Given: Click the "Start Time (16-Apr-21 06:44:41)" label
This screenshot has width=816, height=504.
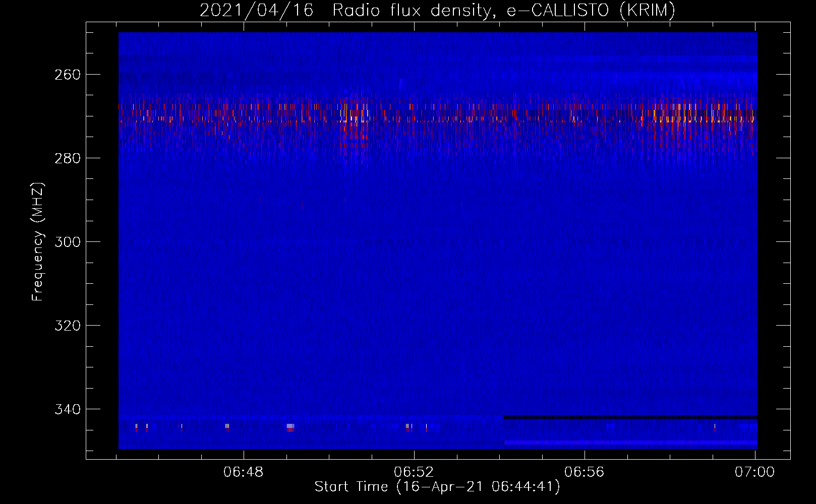Looking at the screenshot, I should pyautogui.click(x=437, y=487).
